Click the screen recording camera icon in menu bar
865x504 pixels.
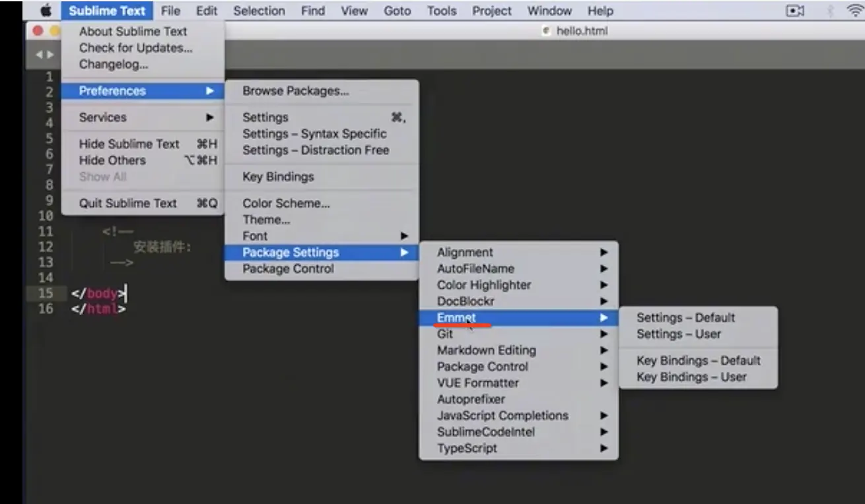[x=795, y=11]
